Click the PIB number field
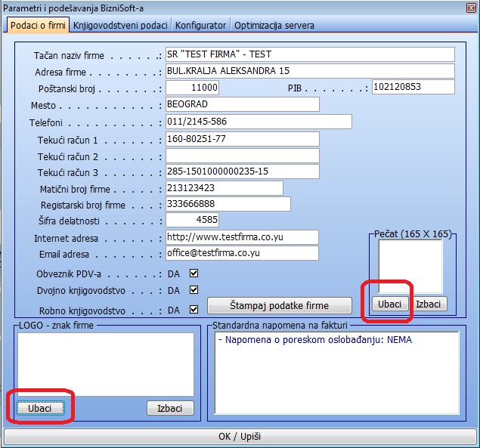Viewport: 480px width, 448px height. coord(413,87)
